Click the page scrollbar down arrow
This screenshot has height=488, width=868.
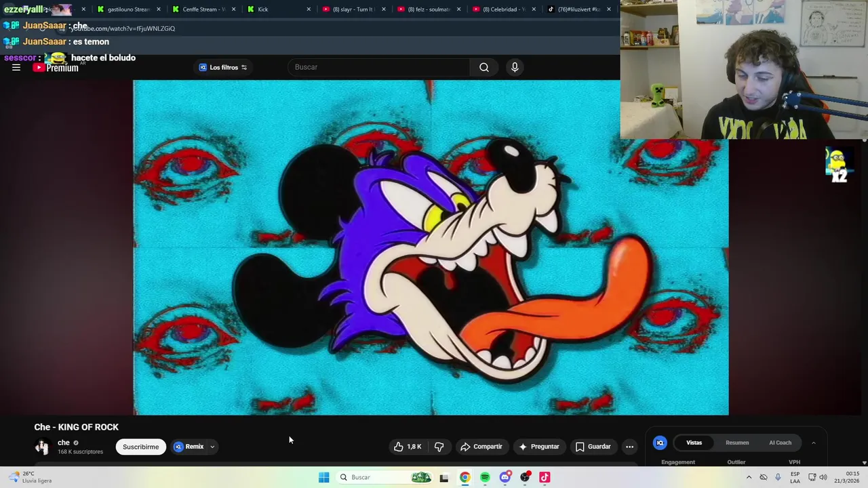click(x=864, y=462)
